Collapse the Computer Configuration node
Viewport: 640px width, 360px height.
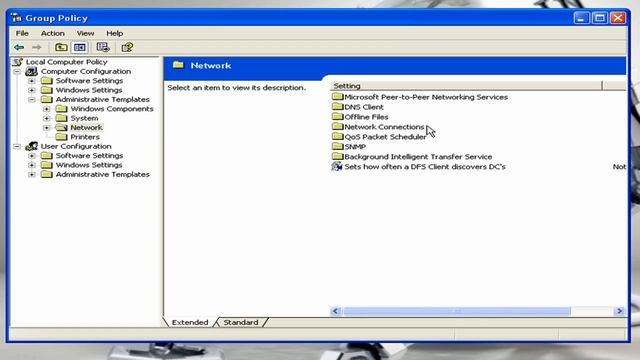coord(17,71)
